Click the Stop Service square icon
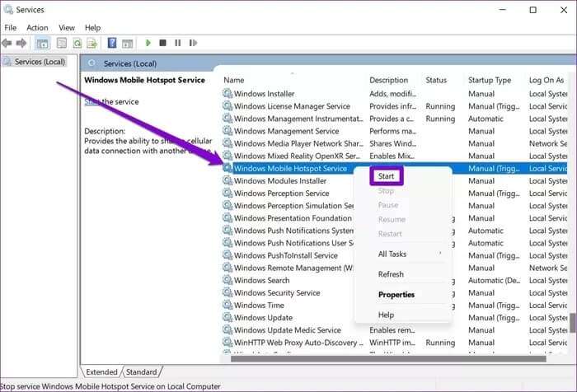 pos(162,43)
